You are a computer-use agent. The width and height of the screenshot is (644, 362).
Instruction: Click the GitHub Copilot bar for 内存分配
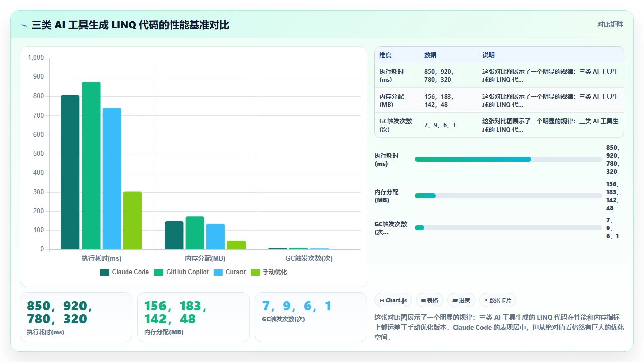195,233
